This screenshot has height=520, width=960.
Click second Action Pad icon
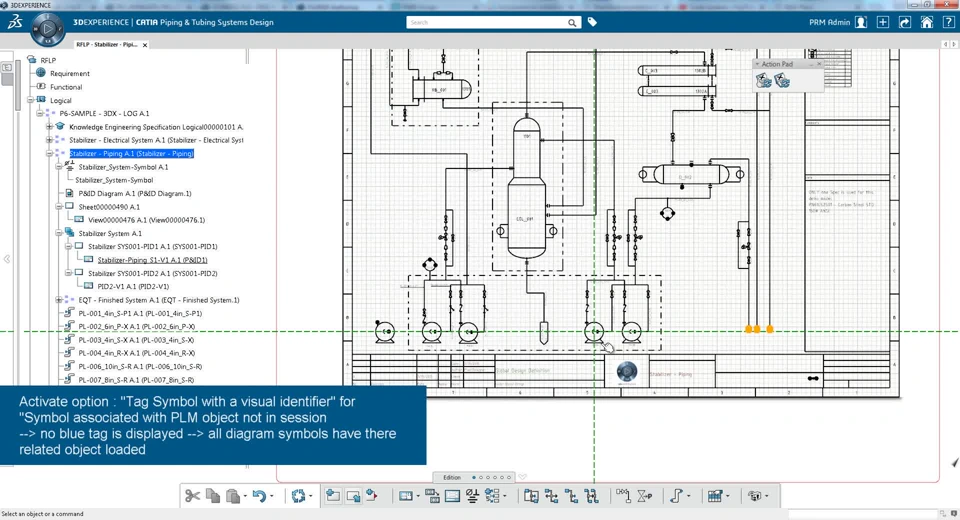(x=782, y=80)
